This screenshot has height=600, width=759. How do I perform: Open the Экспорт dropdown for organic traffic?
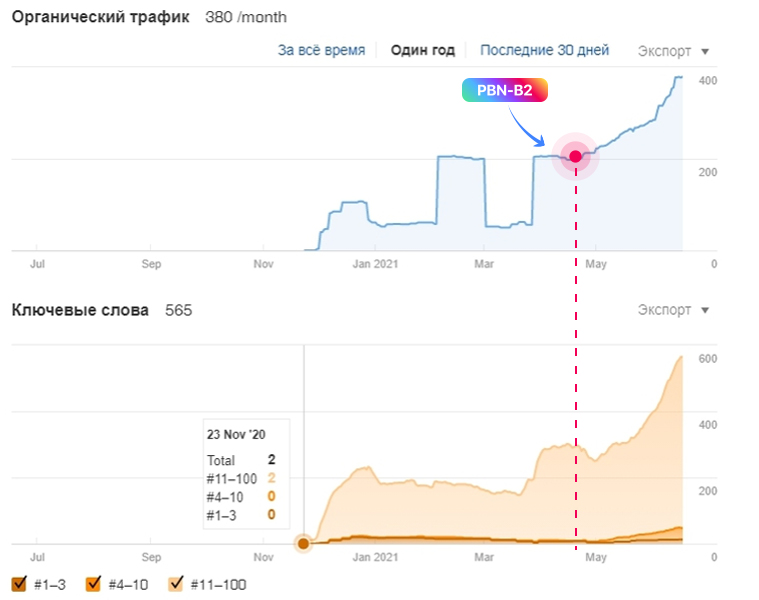(x=673, y=50)
